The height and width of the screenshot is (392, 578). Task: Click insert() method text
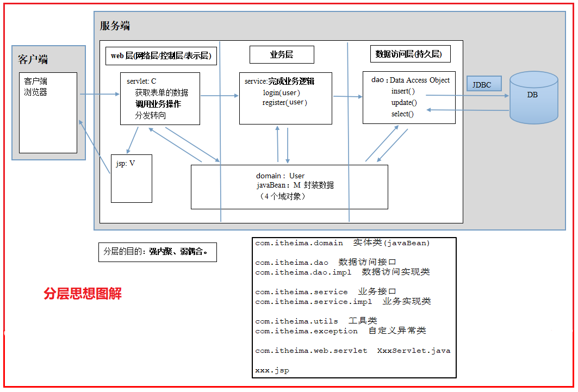click(x=403, y=91)
